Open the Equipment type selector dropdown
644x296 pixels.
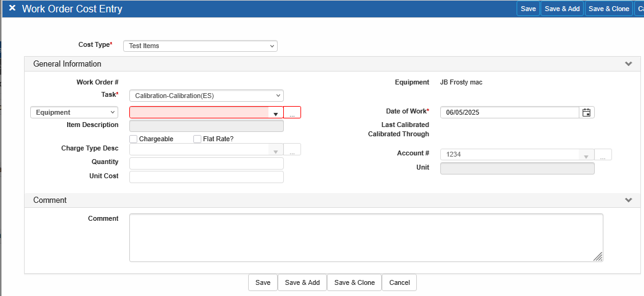pos(74,112)
